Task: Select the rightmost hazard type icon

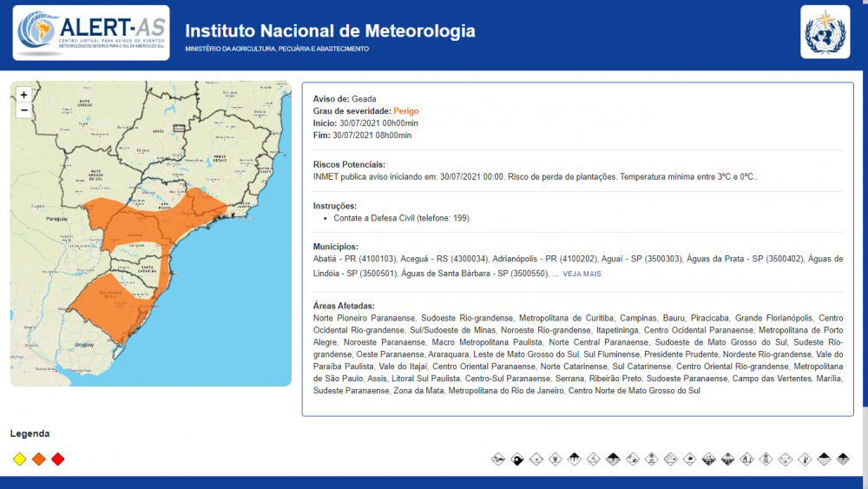Action: pos(843,459)
